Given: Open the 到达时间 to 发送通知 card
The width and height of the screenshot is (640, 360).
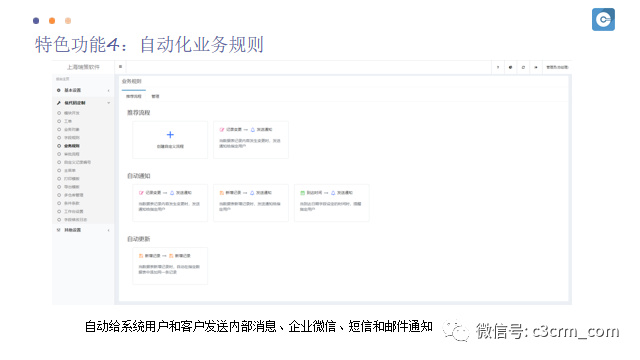Looking at the screenshot, I should coord(331,203).
